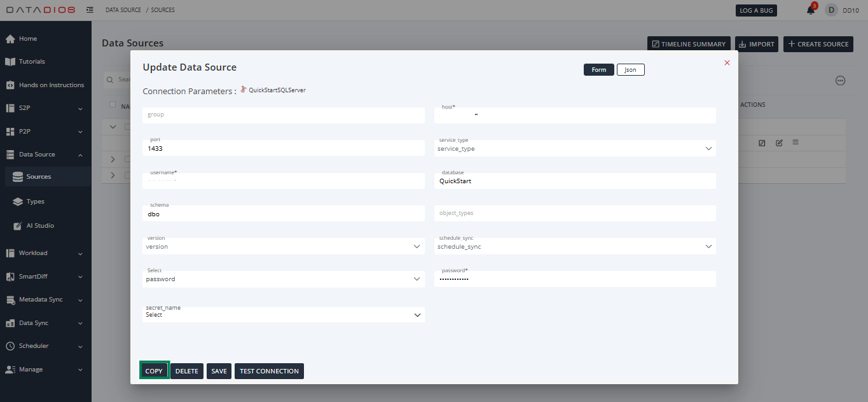Screen dimensions: 868x402
Task: Click the notification bell icon
Action: click(x=811, y=10)
